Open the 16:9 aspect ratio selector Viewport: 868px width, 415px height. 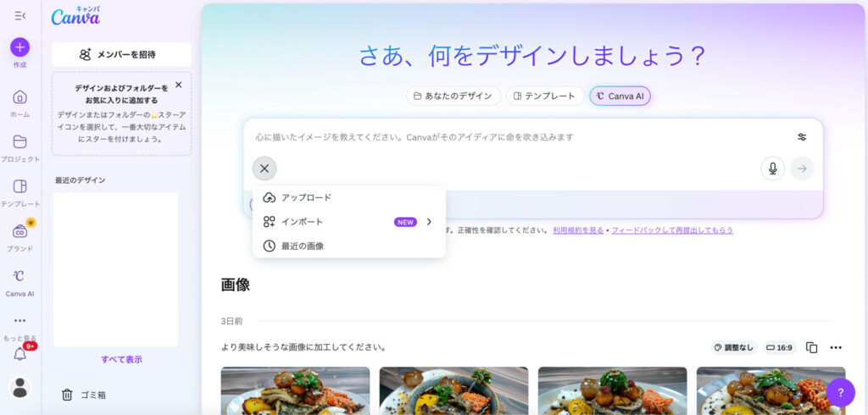pyautogui.click(x=779, y=347)
